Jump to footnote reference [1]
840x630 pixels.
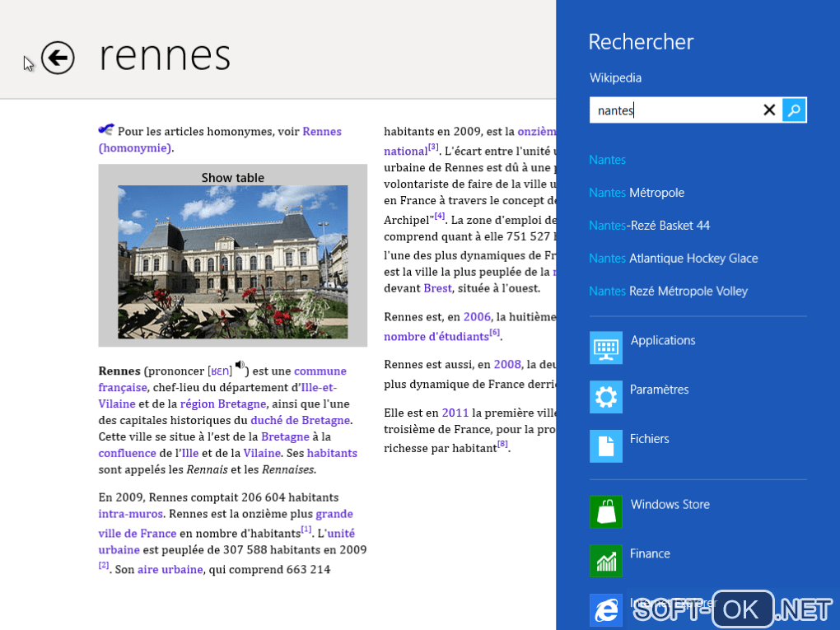pyautogui.click(x=306, y=530)
